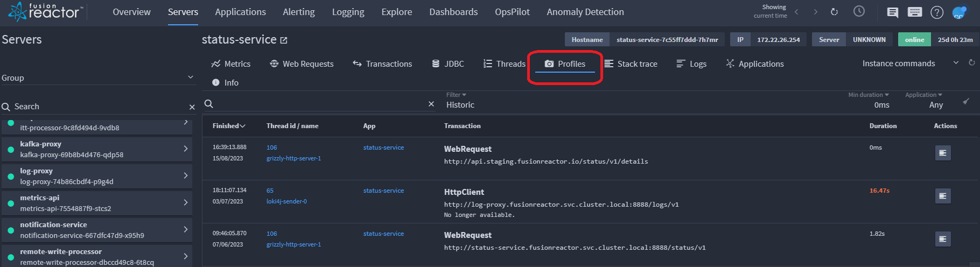Switch to the Web Requests tab
The width and height of the screenshot is (980, 267).
[x=302, y=64]
